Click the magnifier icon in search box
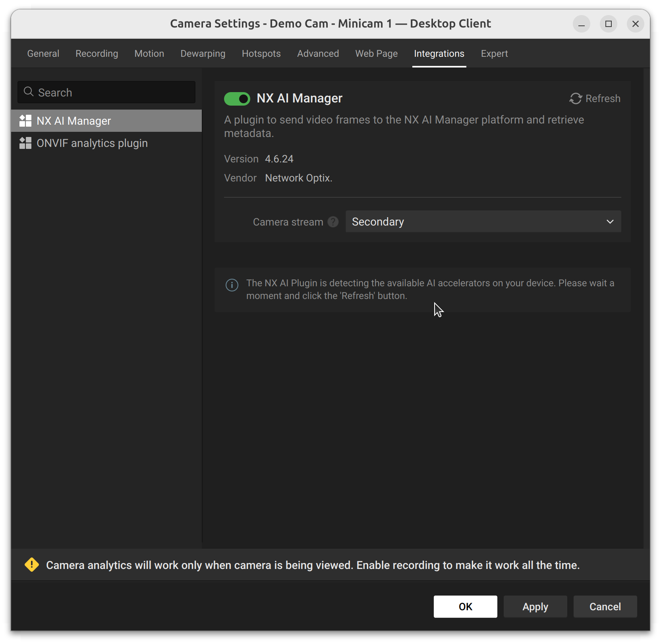Image resolution: width=661 pixels, height=644 pixels. click(x=29, y=92)
